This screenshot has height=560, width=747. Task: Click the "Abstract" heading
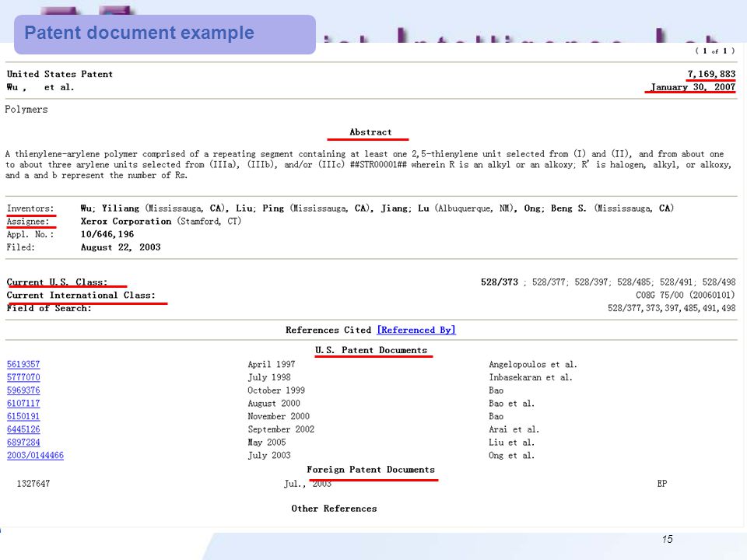370,132
